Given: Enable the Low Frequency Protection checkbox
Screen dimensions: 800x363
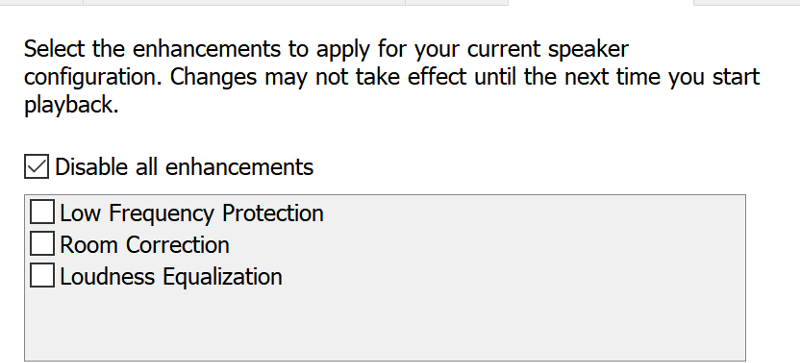Looking at the screenshot, I should tap(42, 212).
